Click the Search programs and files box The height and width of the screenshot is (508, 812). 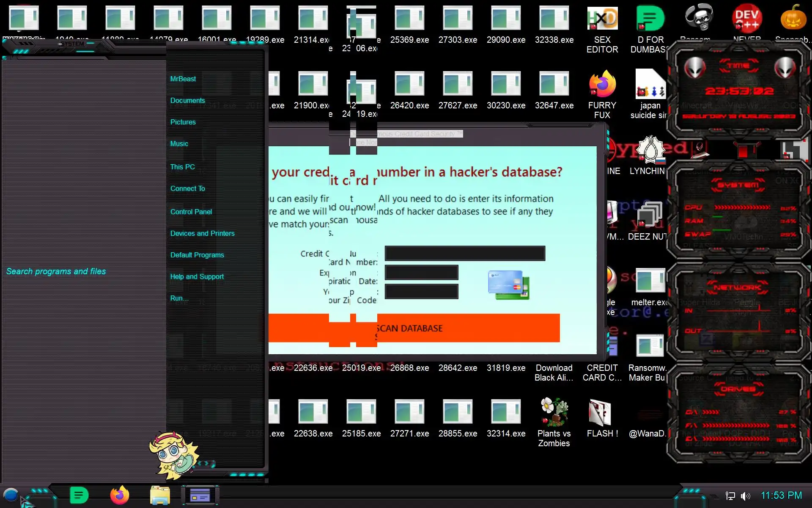(56, 271)
